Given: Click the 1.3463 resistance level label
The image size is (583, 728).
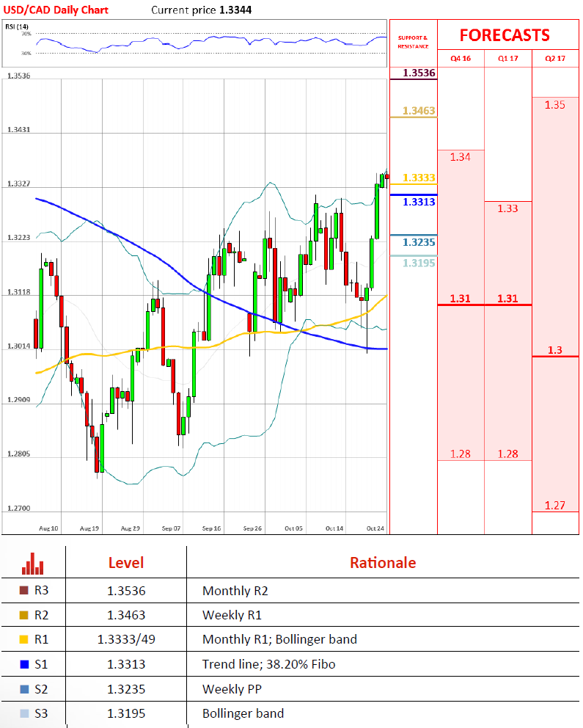Looking at the screenshot, I should [x=419, y=111].
